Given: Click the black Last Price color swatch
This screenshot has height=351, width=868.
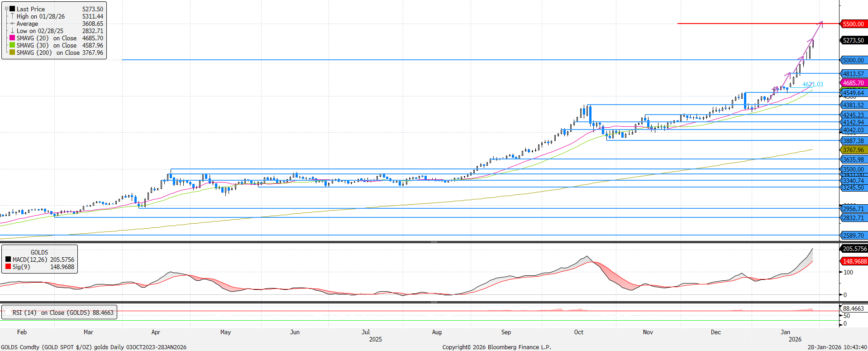Looking at the screenshot, I should click(12, 9).
